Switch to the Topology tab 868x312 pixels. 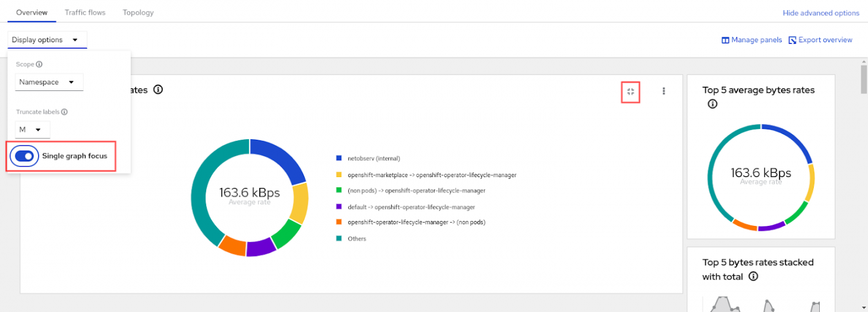click(138, 12)
